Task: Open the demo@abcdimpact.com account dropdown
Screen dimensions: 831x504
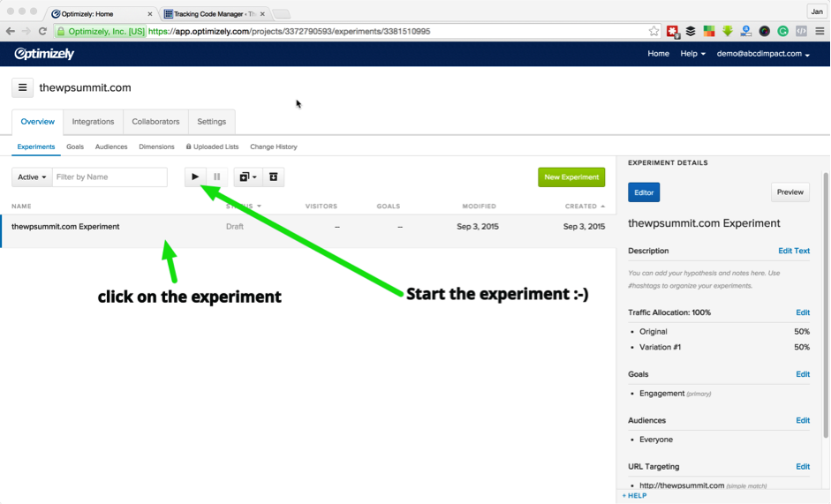Action: pyautogui.click(x=763, y=54)
